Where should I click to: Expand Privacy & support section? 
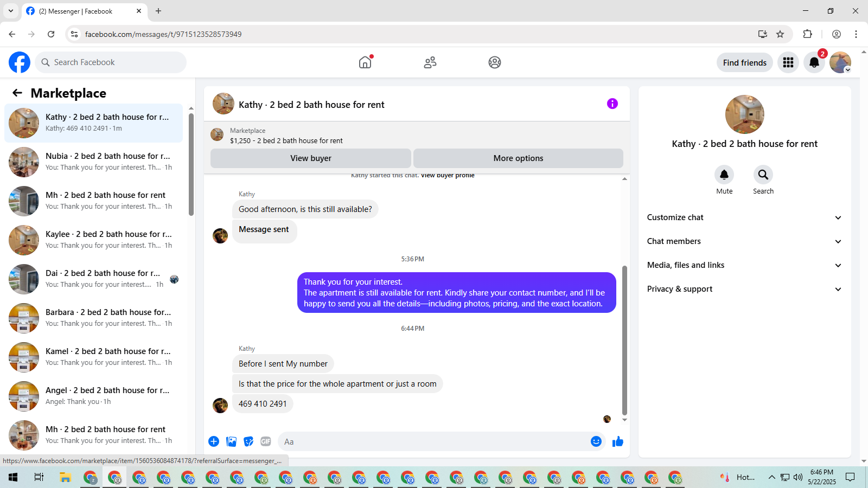[744, 289]
